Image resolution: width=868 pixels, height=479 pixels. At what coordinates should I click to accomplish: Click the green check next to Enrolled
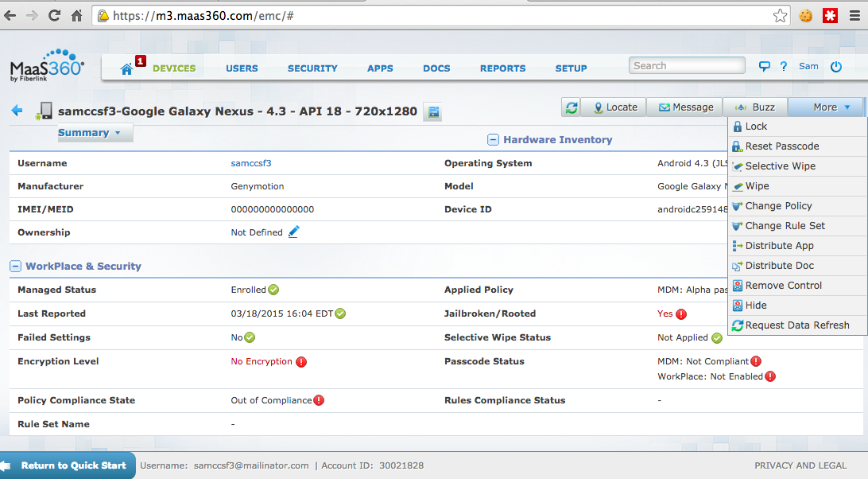[x=273, y=290]
